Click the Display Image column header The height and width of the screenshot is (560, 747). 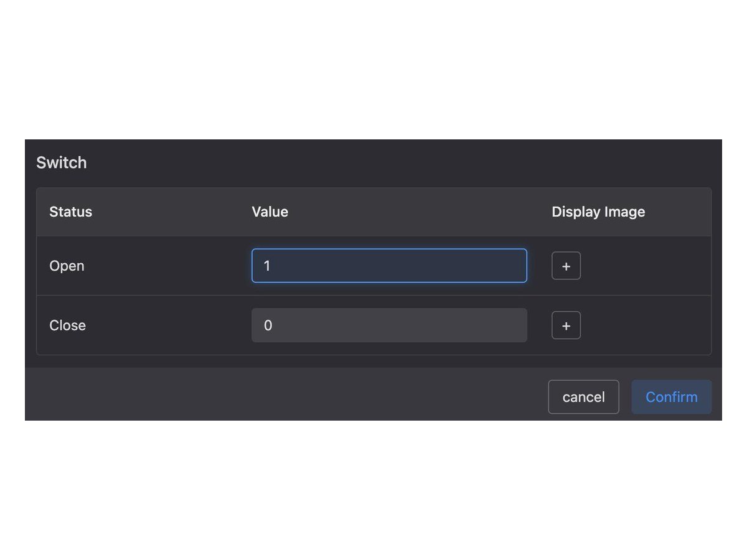[x=598, y=212]
